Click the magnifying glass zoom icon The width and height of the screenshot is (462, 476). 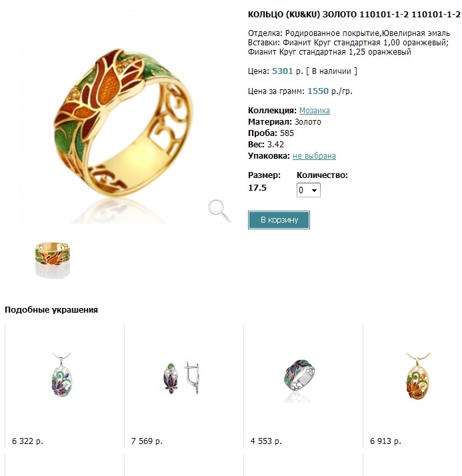219,211
